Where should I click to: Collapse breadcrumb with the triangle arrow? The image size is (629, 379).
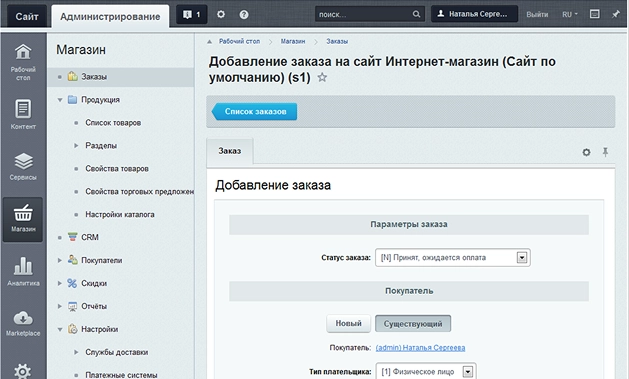pyautogui.click(x=209, y=41)
